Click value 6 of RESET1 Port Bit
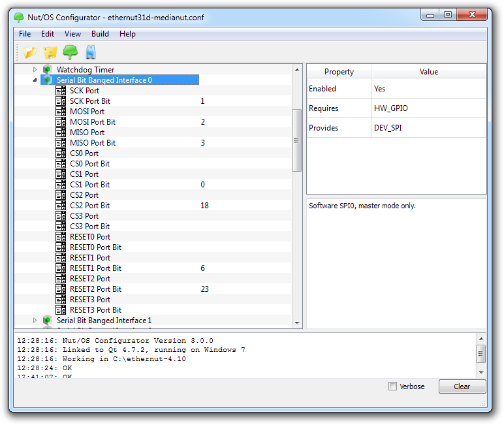The height and width of the screenshot is (425, 504). [x=202, y=268]
